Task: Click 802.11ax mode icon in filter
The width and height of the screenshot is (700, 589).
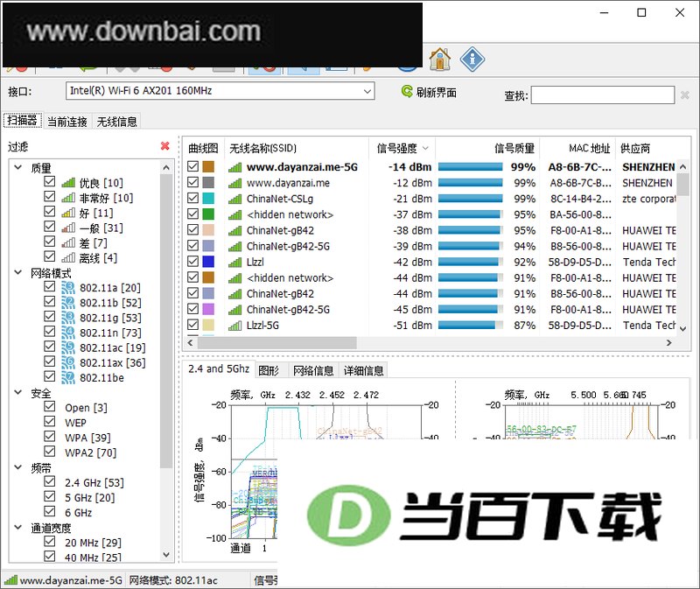Action: tap(68, 362)
